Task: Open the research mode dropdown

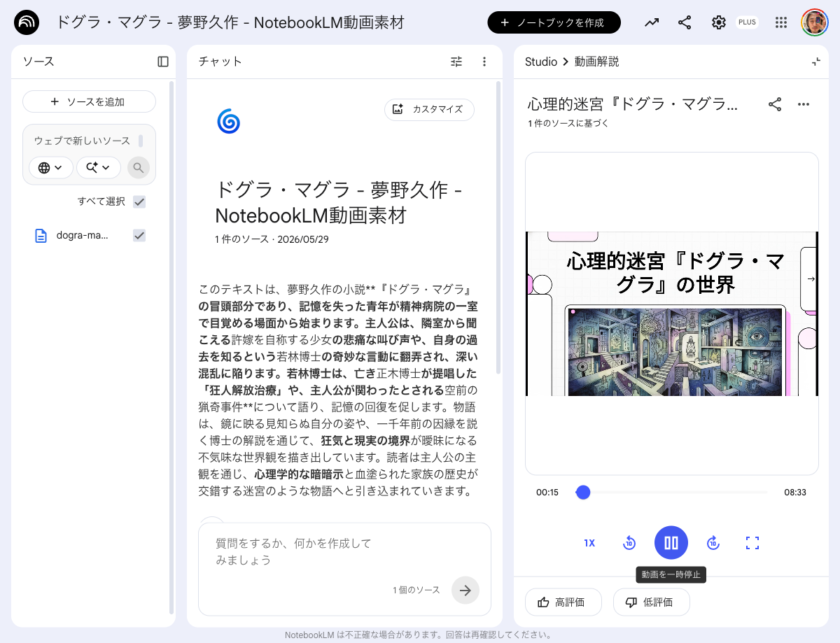Action: click(x=99, y=167)
